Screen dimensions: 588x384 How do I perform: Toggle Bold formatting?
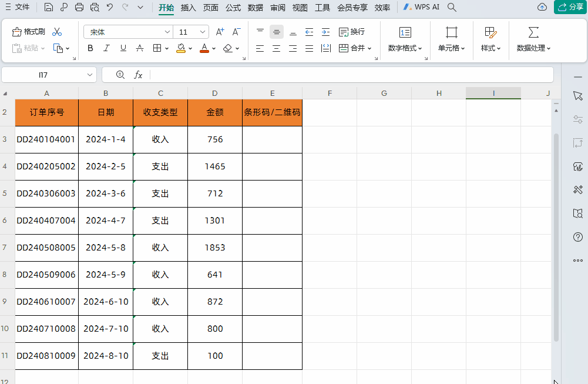(90, 48)
